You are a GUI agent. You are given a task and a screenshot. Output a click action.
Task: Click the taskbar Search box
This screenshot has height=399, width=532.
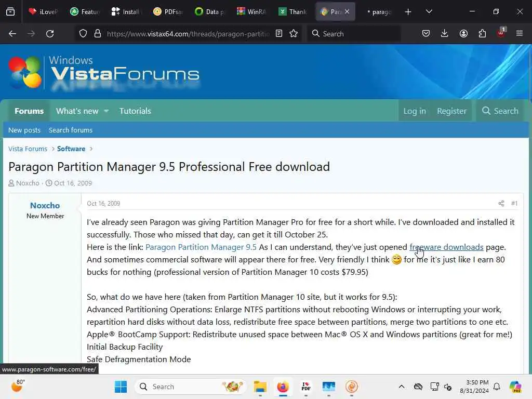click(191, 387)
